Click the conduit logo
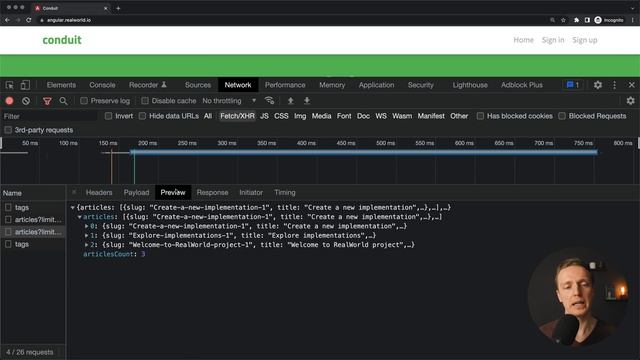 point(62,40)
